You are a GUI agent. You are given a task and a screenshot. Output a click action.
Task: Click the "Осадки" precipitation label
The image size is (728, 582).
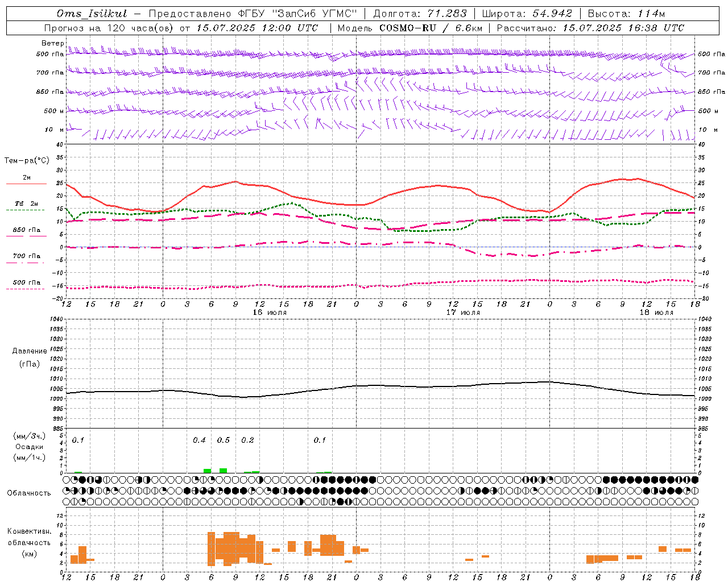pyautogui.click(x=29, y=447)
